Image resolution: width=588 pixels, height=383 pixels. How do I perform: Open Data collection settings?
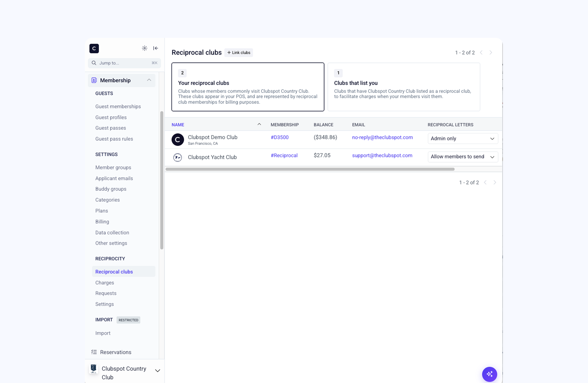pos(112,232)
